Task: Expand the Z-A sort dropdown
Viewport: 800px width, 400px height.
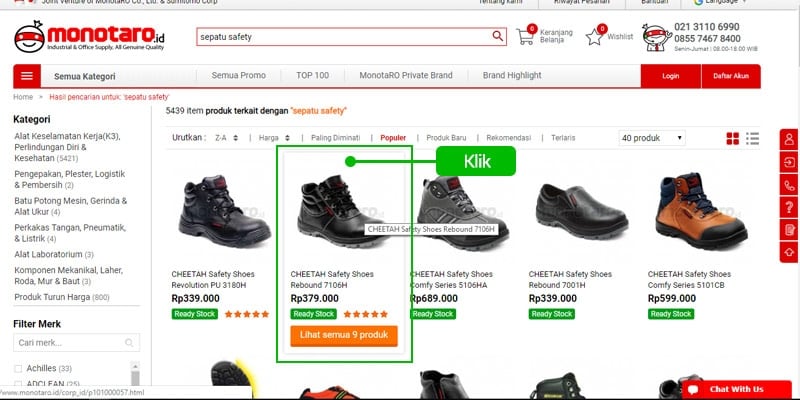Action: (226, 138)
